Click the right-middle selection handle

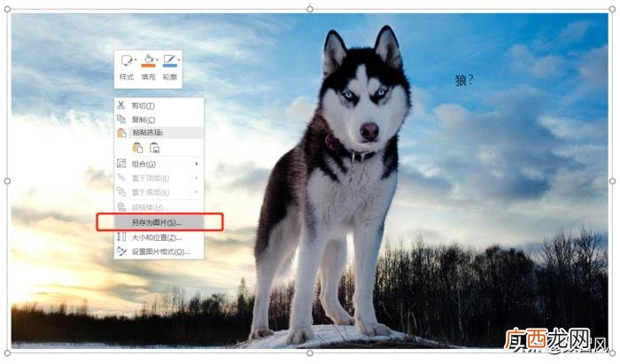pyautogui.click(x=612, y=181)
